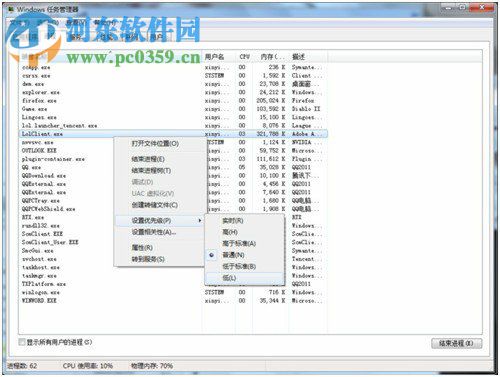Select the SomClient_User.EXE process row
The width and height of the screenshot is (500, 377).
click(67, 242)
